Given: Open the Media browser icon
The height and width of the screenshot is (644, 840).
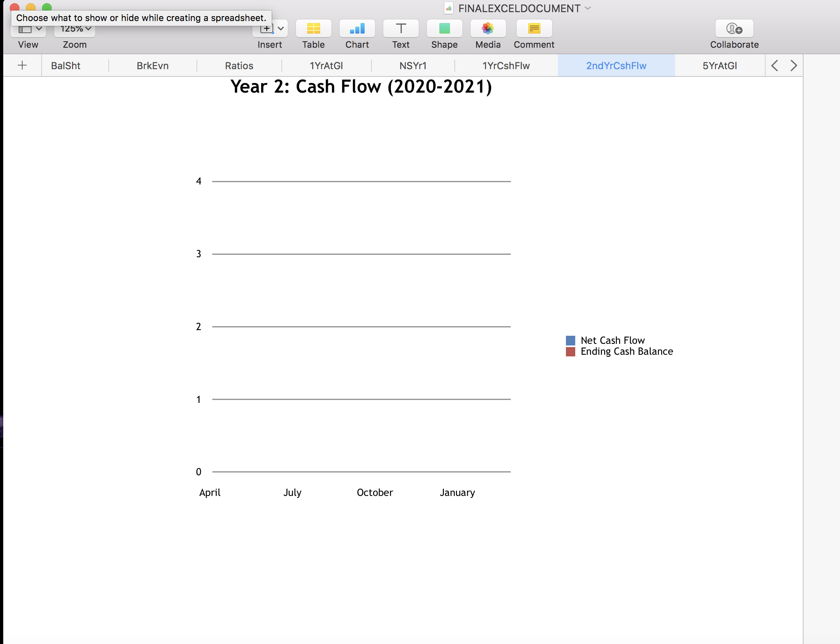Looking at the screenshot, I should (488, 28).
